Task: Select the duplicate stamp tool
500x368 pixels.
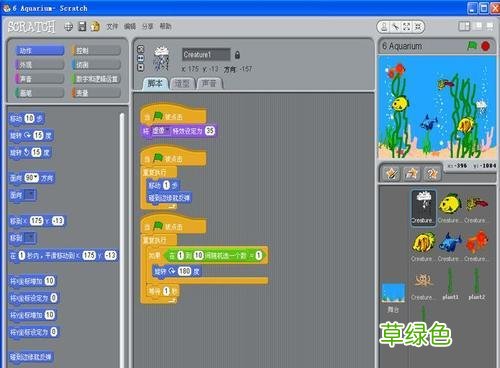Action: coord(384,27)
